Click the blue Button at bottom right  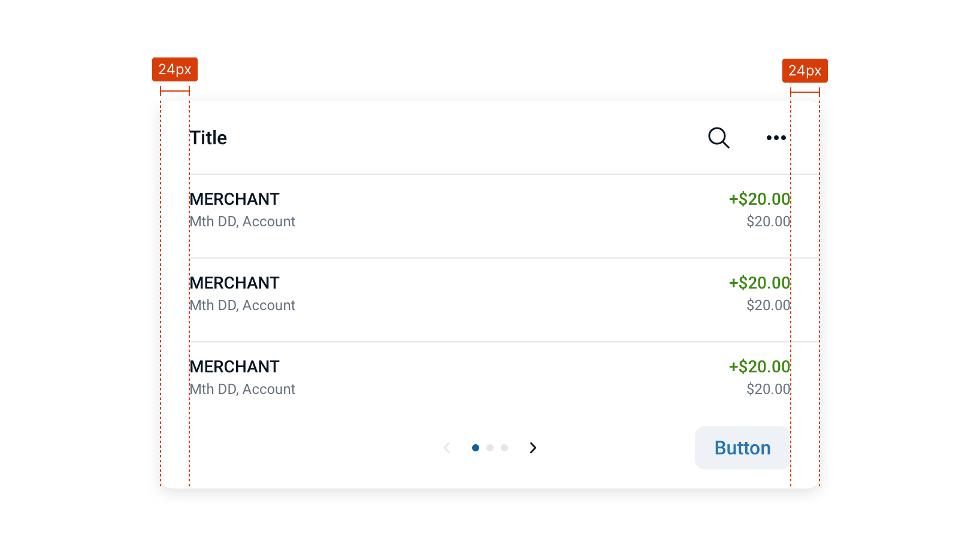(743, 448)
